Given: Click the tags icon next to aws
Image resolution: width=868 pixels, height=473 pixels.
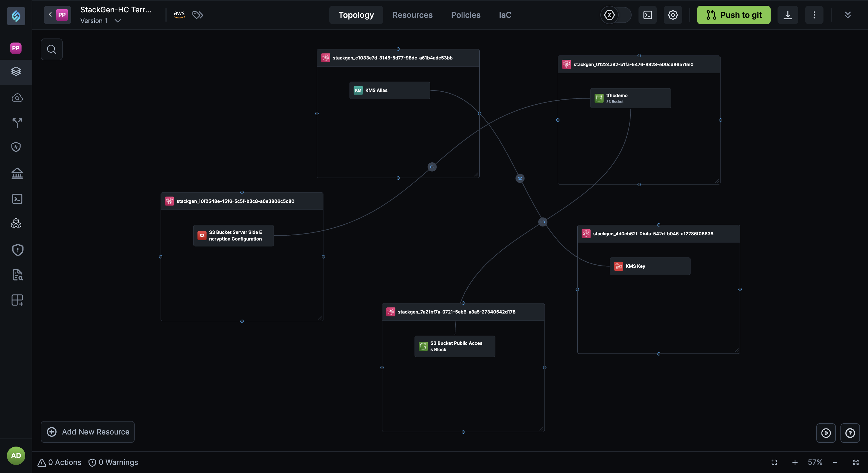Looking at the screenshot, I should 197,15.
